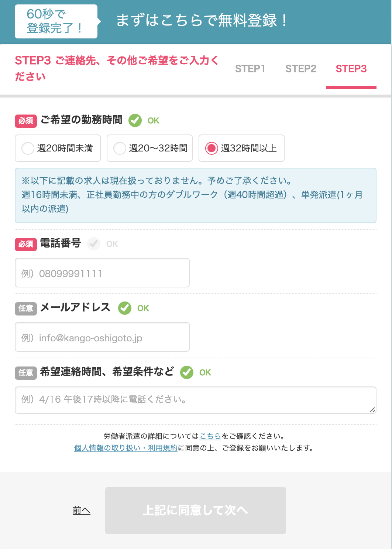
Task: Click green checkmark beside 希望連絡時間、希望条件など
Action: 187,372
